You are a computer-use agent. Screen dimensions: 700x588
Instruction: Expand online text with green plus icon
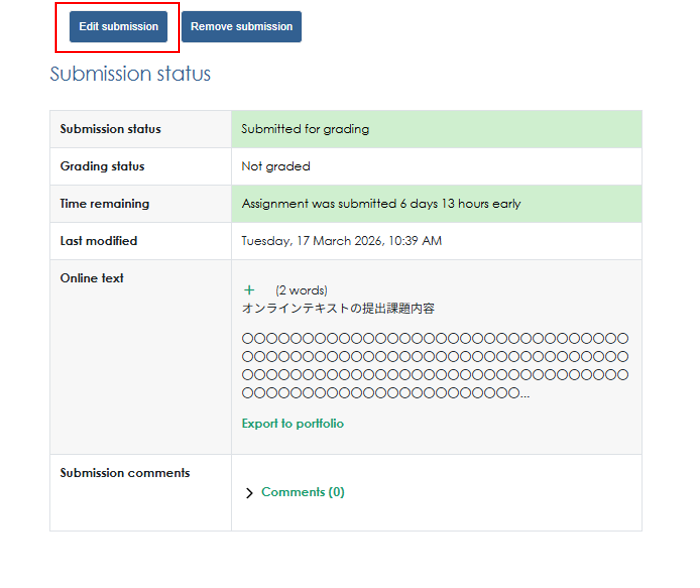[249, 290]
